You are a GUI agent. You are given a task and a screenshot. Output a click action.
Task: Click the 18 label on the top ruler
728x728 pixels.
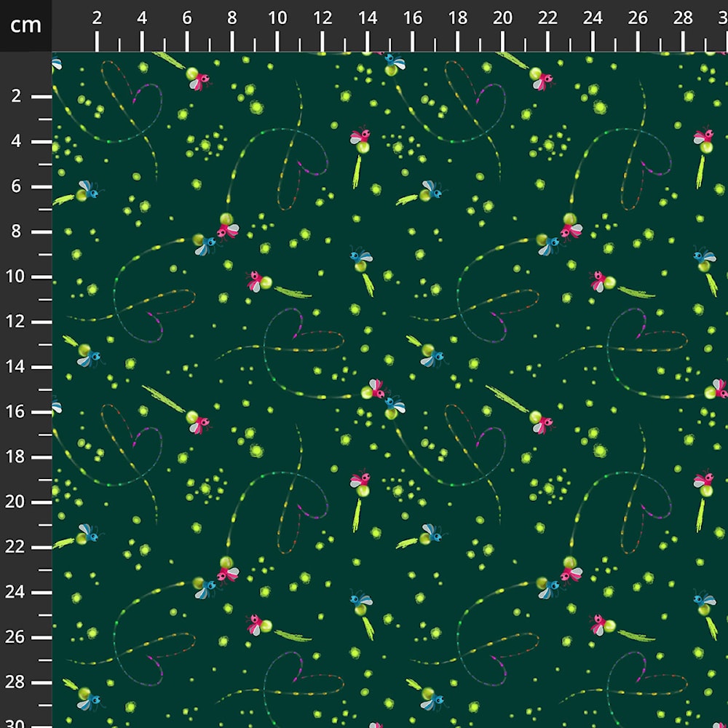point(458,19)
